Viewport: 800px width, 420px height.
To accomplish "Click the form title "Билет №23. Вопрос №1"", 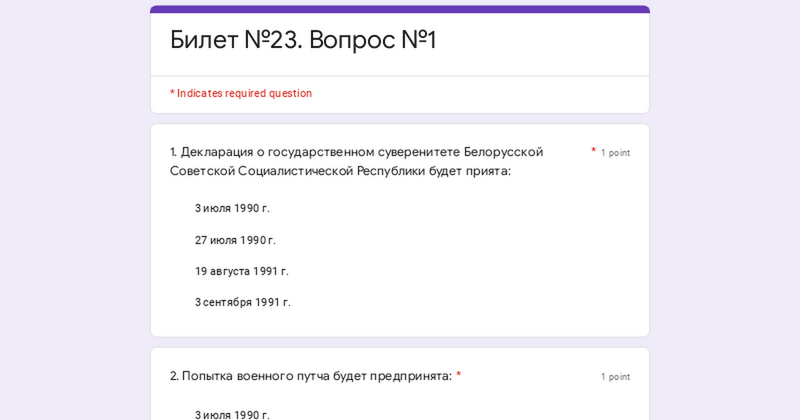I will [x=303, y=40].
